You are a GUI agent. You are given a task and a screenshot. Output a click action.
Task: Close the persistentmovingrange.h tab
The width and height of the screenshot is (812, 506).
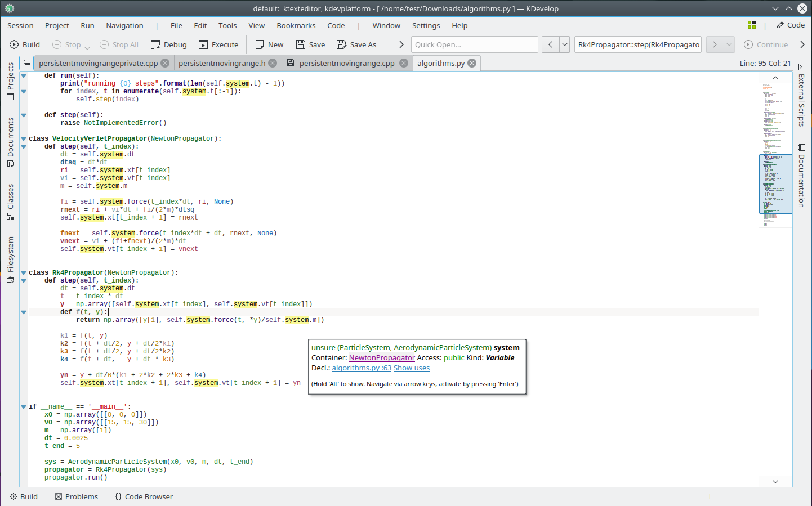tap(273, 63)
